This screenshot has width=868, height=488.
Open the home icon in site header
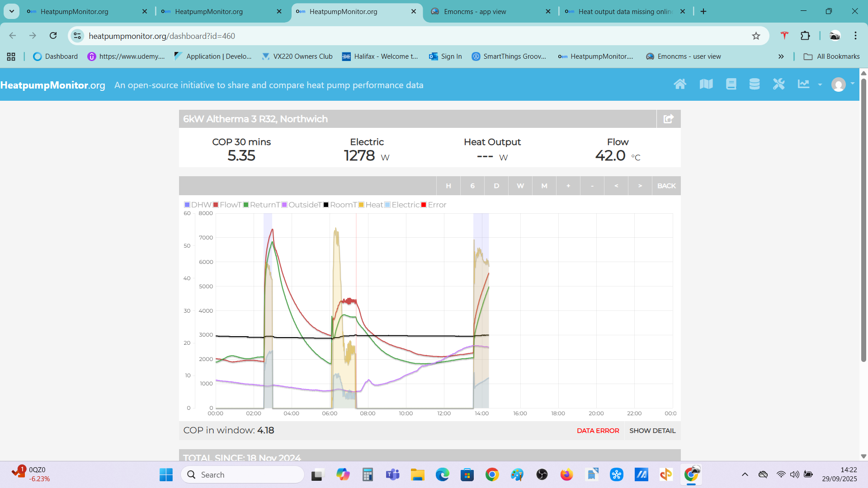pos(680,84)
